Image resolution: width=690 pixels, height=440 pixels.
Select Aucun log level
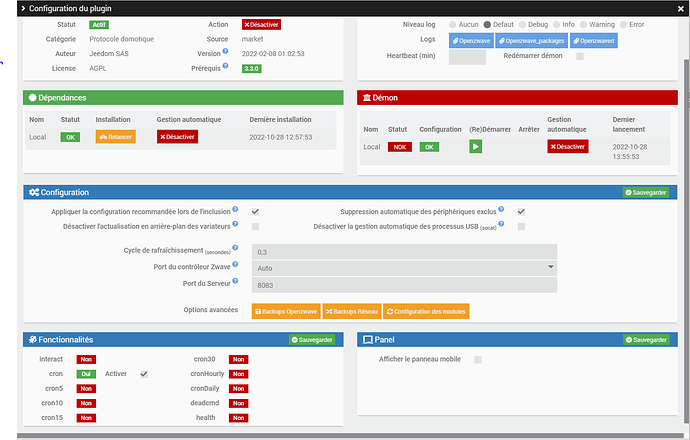(x=452, y=25)
